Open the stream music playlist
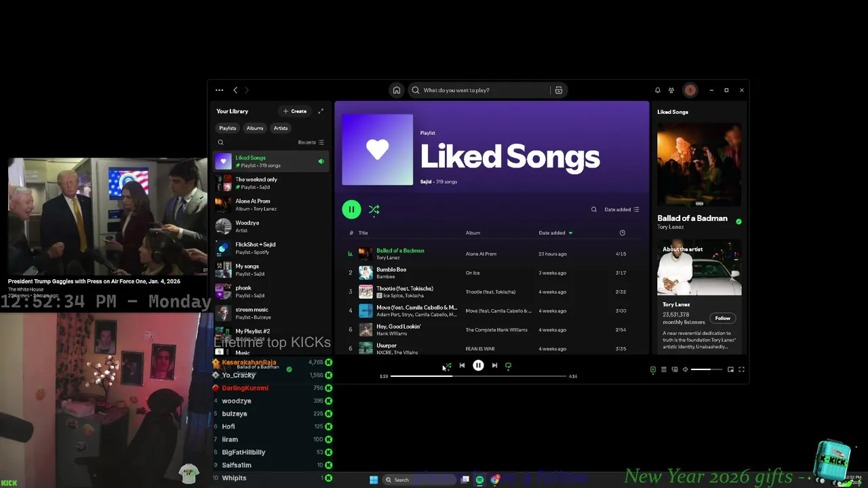 pos(271,313)
